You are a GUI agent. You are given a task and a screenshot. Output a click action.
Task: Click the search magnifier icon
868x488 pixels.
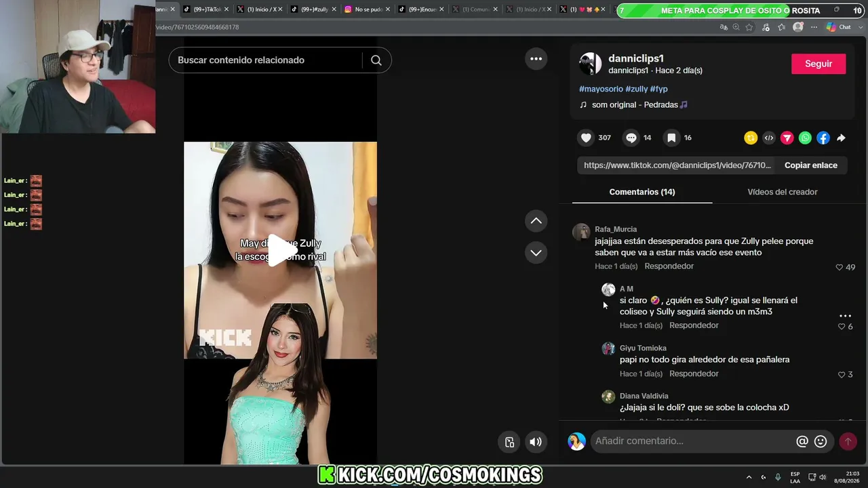(376, 60)
